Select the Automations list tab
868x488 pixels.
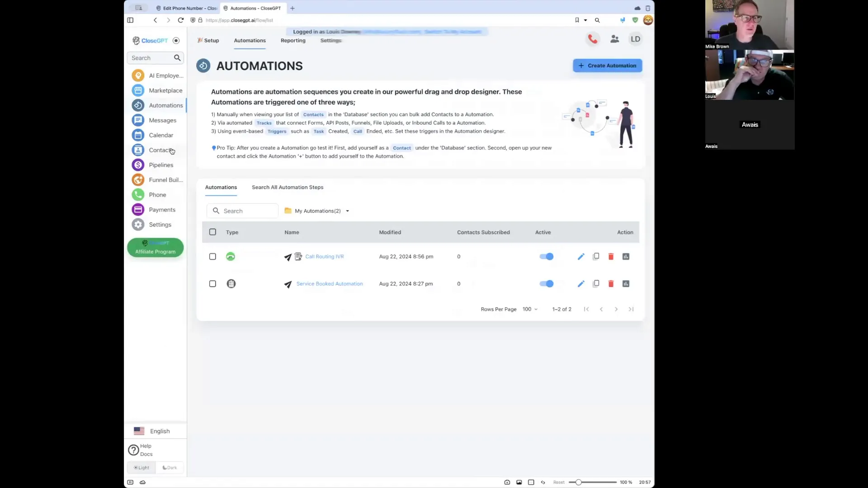(x=221, y=188)
